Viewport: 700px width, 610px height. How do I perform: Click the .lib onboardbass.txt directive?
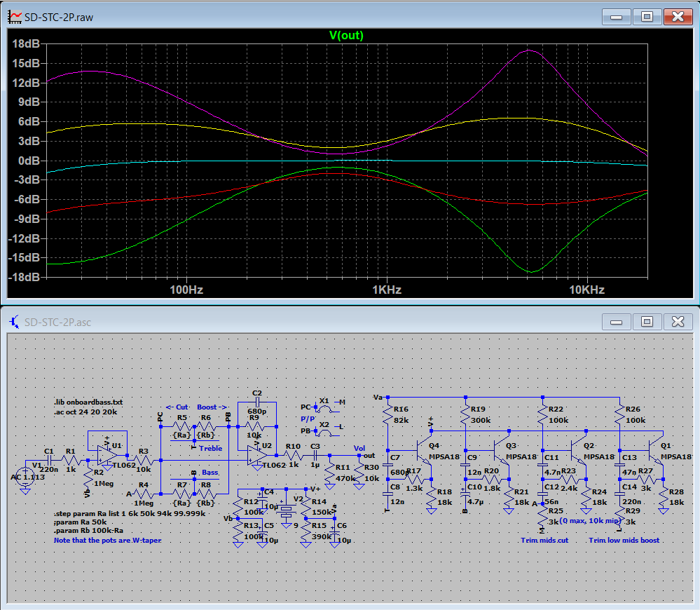point(88,402)
